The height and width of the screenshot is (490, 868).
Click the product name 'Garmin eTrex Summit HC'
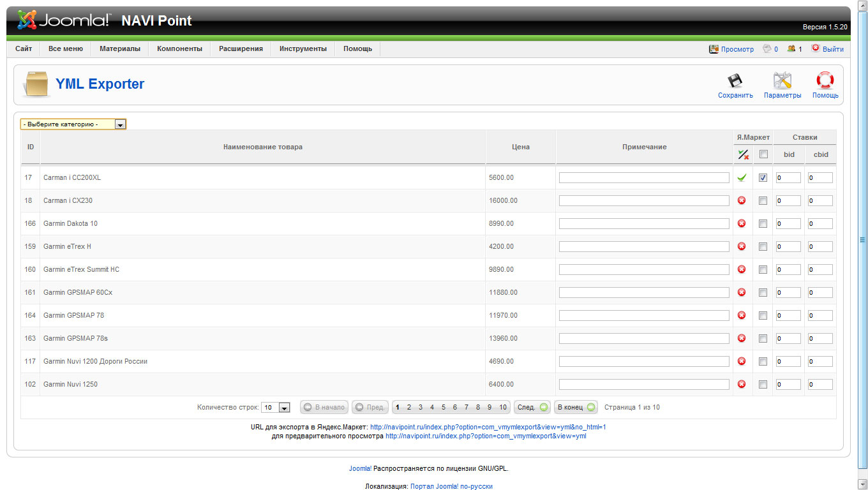pyautogui.click(x=81, y=270)
